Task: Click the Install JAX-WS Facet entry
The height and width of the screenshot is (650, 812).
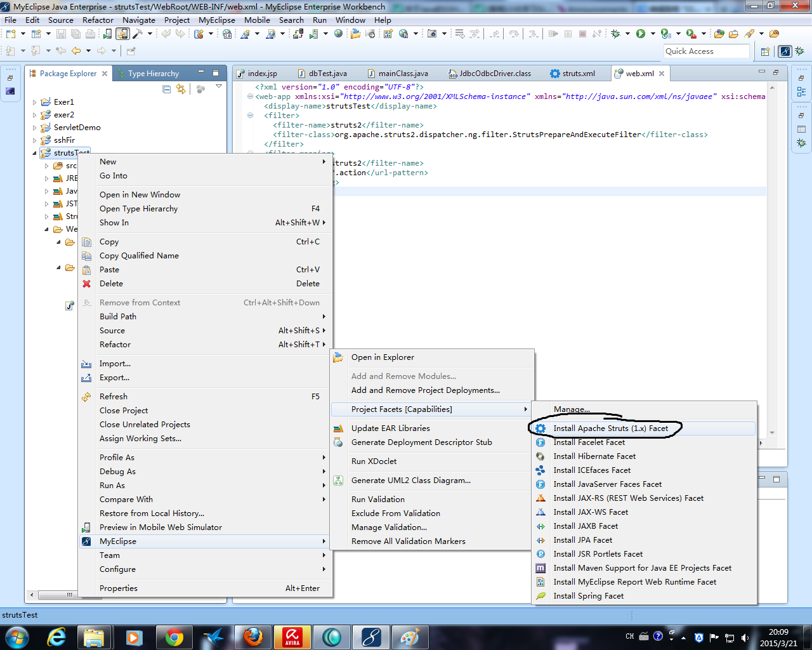Action: (x=645, y=512)
